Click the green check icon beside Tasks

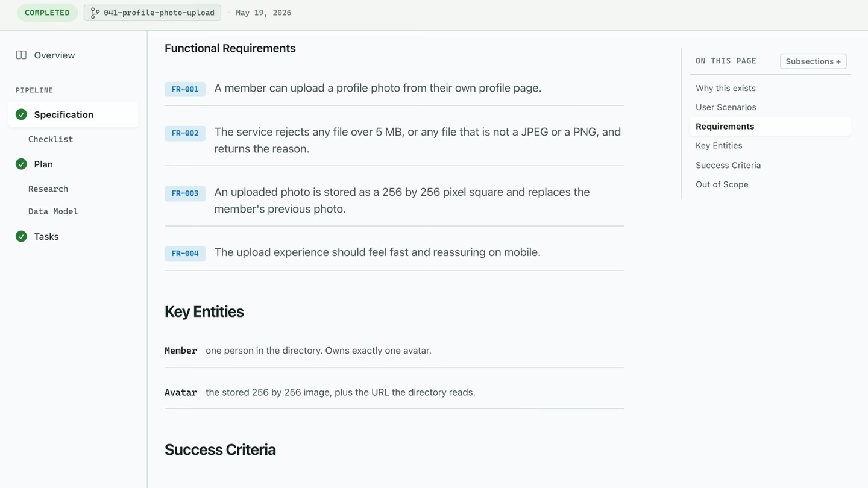pyautogui.click(x=21, y=237)
